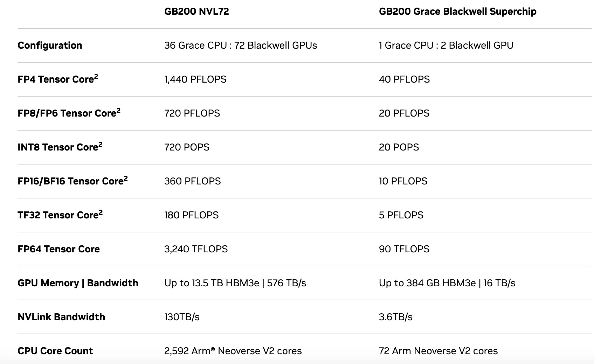Viewport: 594px width, 364px height.
Task: Select the 130TB/s NVLink value
Action: 182,317
